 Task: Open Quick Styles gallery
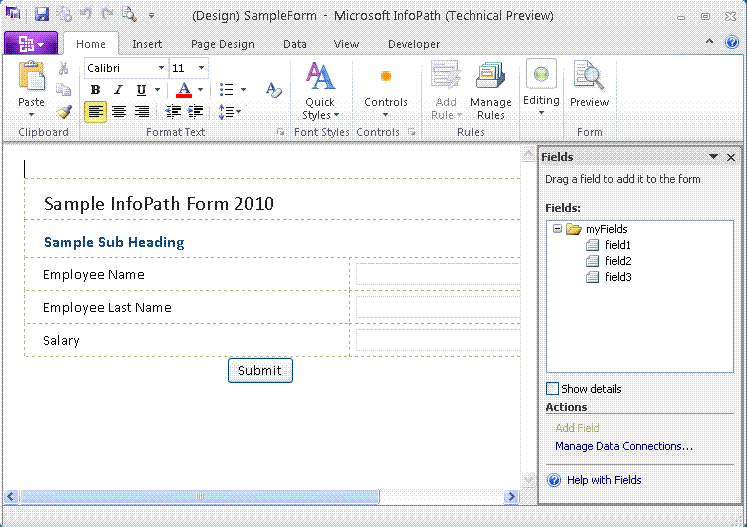click(321, 91)
